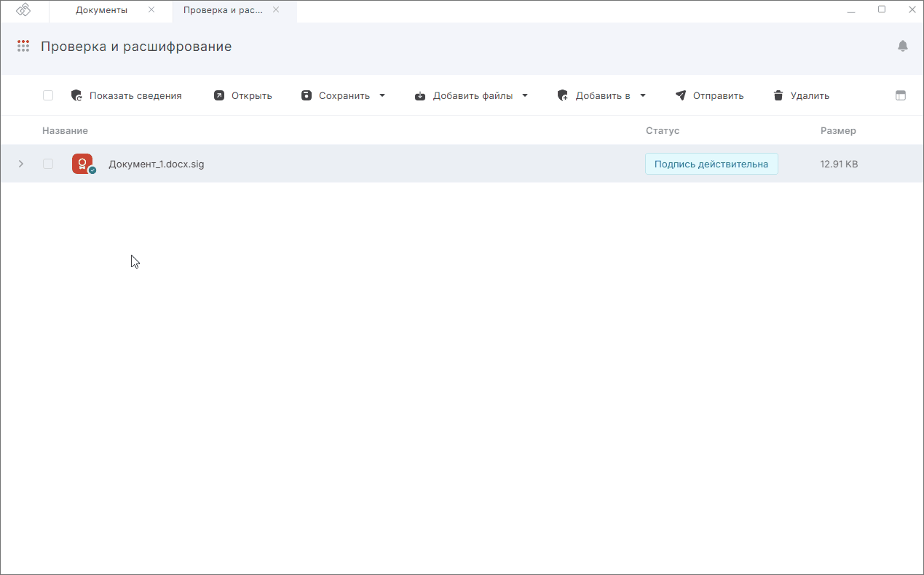
Task: Click the Подпись действительна status badge
Action: [x=711, y=164]
